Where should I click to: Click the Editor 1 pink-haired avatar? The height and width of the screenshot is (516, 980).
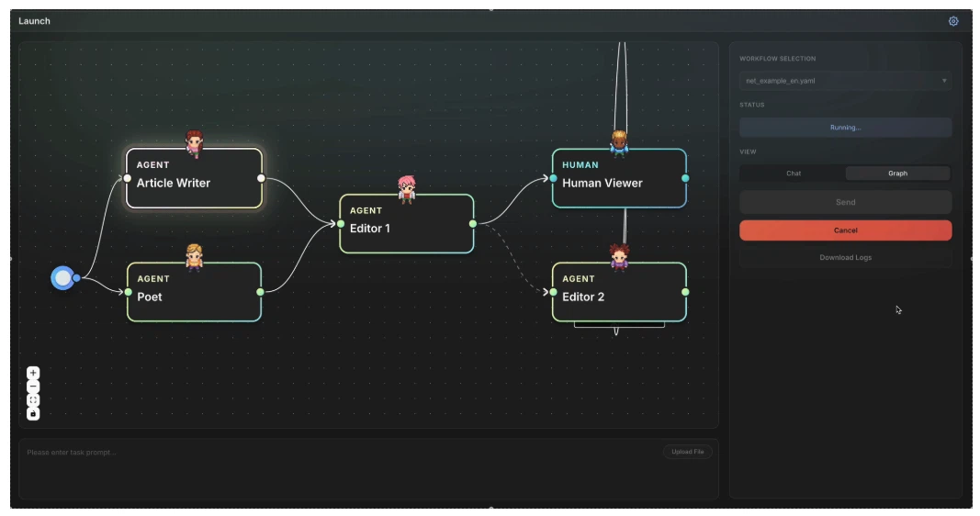point(407,189)
